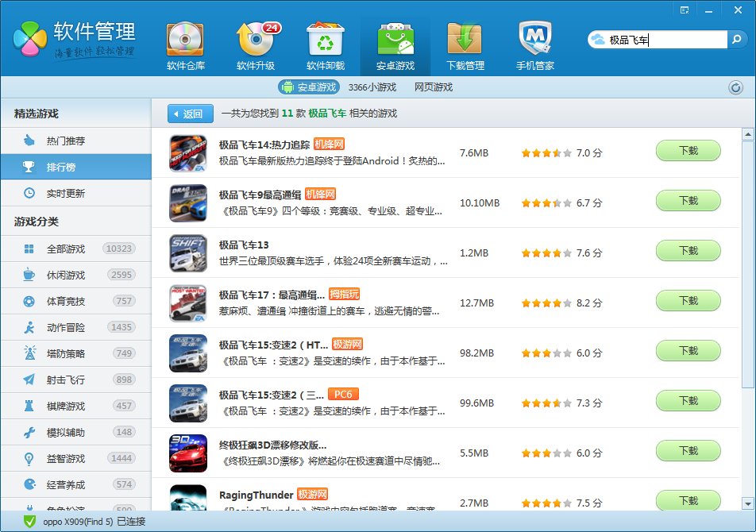Open the 软件仓库 software library icon
Screen dimensions: 756x532
pos(185,46)
